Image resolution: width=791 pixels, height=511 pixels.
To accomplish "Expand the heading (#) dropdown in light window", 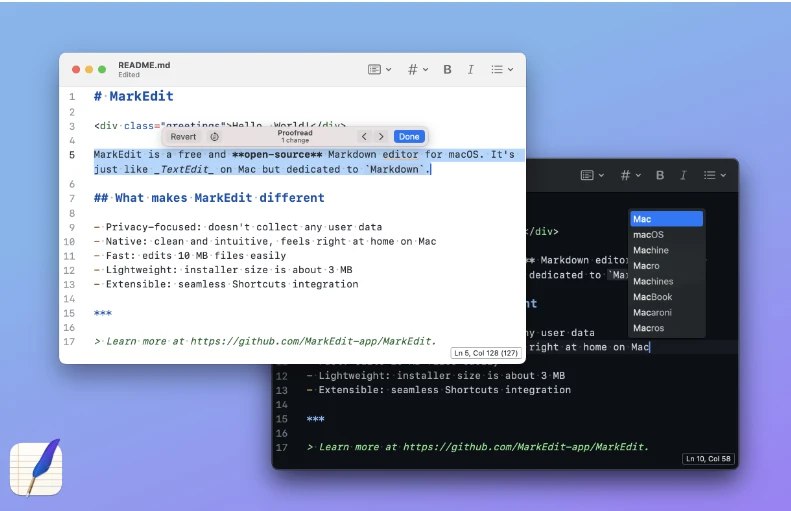I will [417, 70].
